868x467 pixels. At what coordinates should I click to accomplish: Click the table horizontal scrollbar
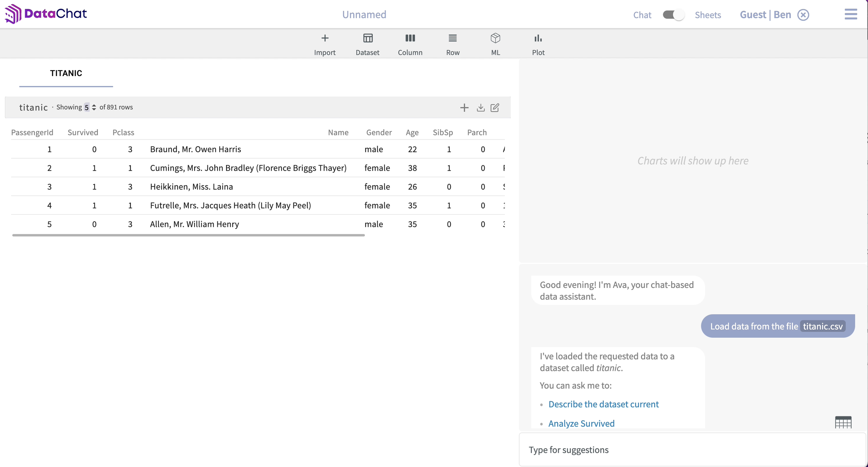pos(188,235)
